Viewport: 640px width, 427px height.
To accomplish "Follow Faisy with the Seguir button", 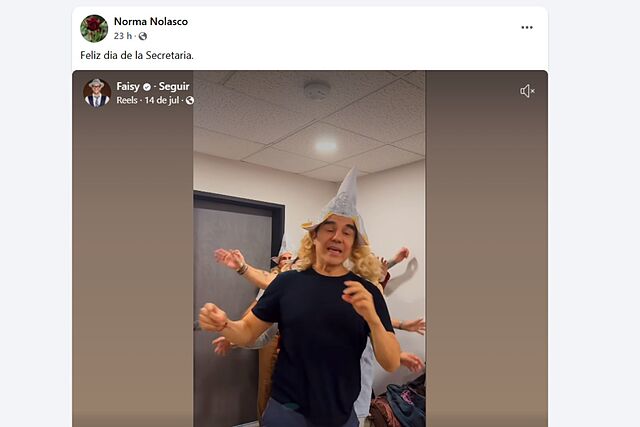I will (x=174, y=87).
